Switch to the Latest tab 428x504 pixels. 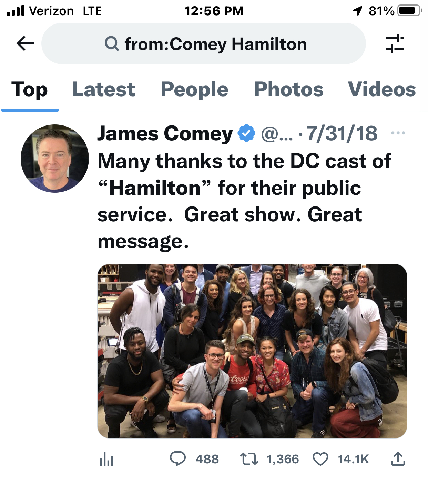pos(104,90)
